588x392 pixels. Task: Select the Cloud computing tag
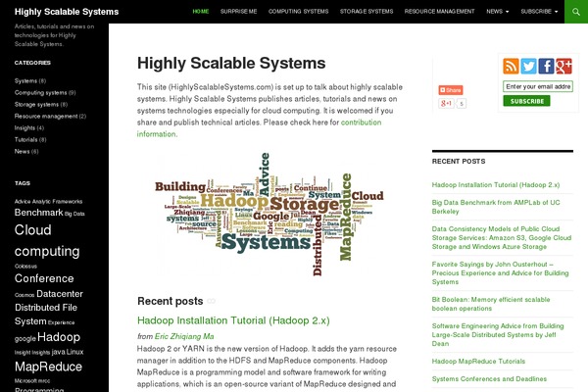[x=47, y=240]
